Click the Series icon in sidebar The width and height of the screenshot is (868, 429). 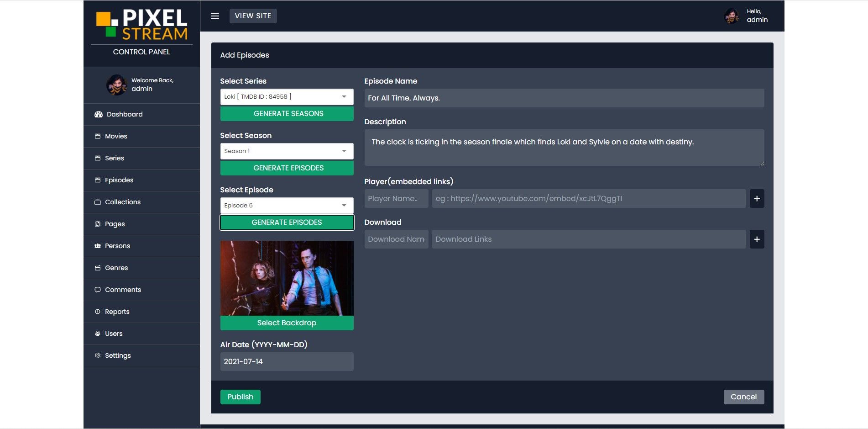click(x=98, y=158)
